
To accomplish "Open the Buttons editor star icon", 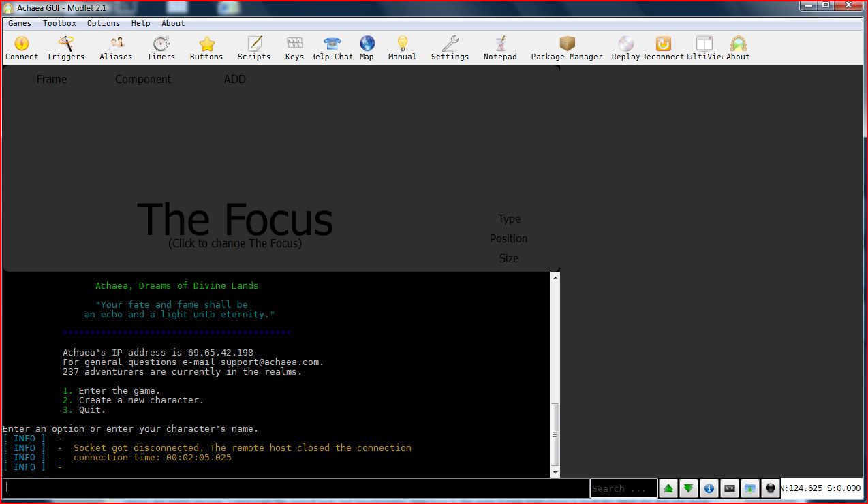I will tap(206, 48).
